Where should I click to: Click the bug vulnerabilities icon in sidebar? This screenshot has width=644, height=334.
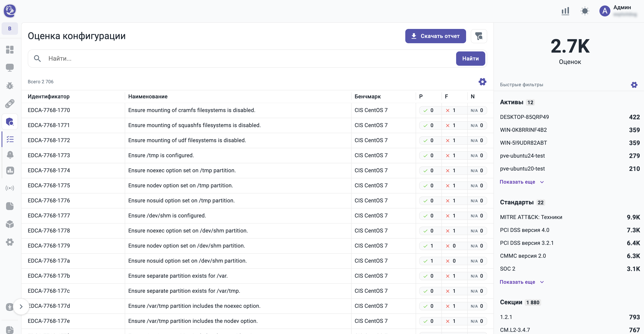tap(10, 86)
